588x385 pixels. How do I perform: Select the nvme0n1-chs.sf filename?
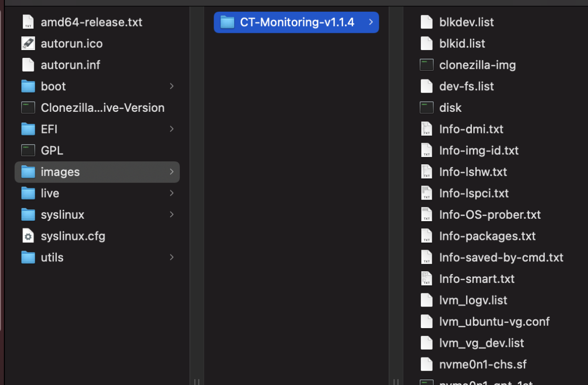point(483,364)
